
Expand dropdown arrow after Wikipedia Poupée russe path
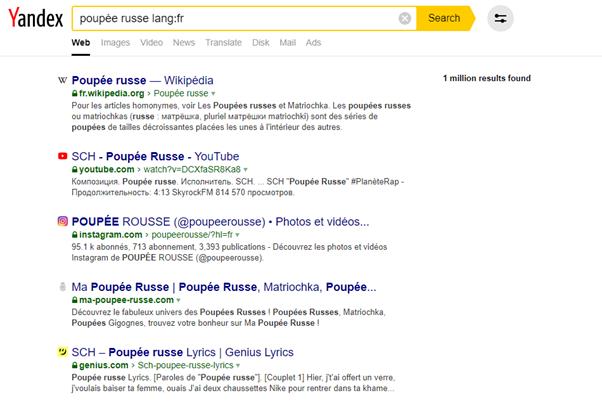pyautogui.click(x=213, y=94)
